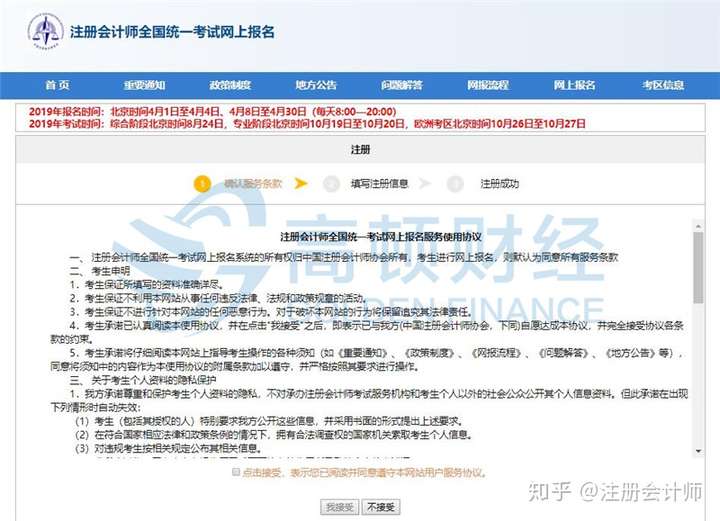
Task: Click the 三、关于考生个人资料的隐私保护 heading
Action: [143, 380]
